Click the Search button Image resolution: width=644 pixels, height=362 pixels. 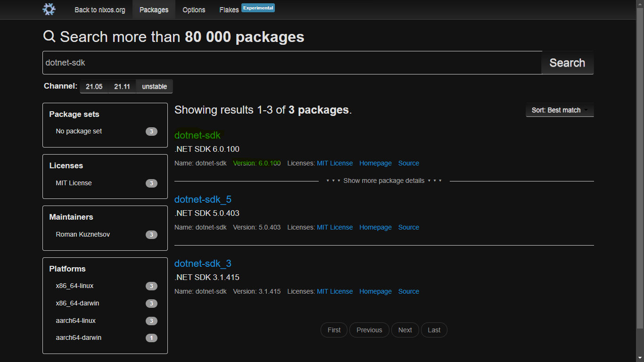coord(567,63)
